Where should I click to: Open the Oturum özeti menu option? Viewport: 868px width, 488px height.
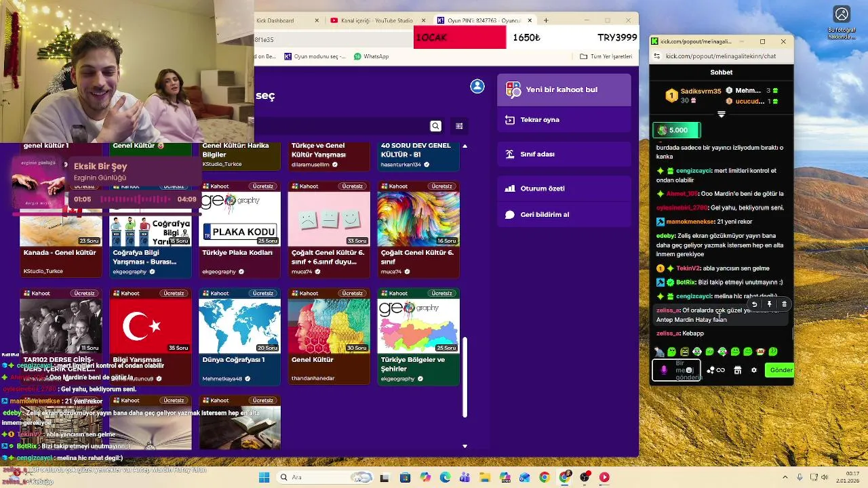click(x=564, y=188)
